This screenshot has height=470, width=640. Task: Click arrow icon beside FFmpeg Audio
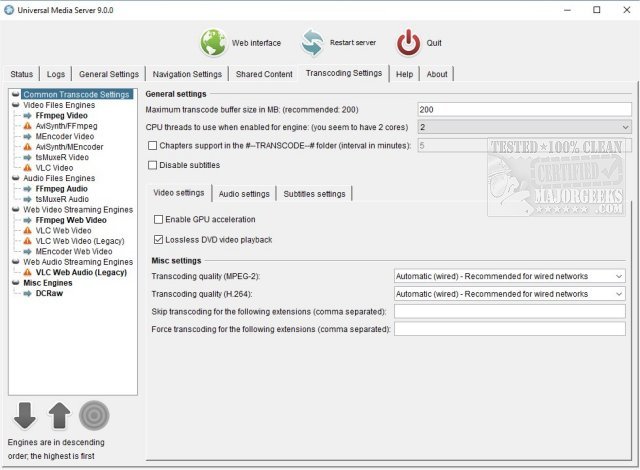pyautogui.click(x=27, y=188)
